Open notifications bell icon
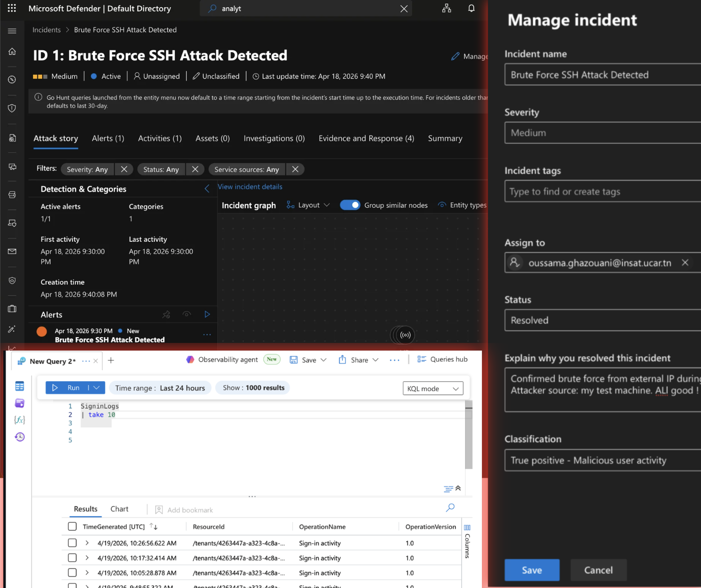This screenshot has width=701, height=588. point(471,8)
